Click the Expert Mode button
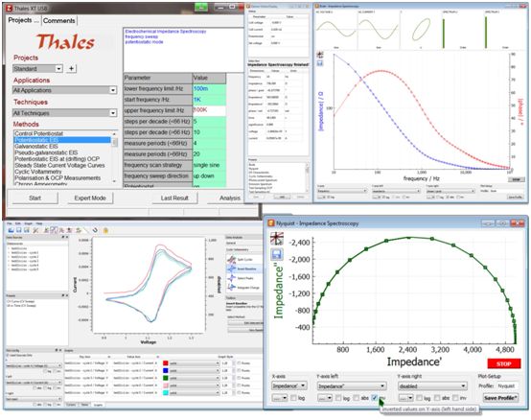 click(x=90, y=198)
